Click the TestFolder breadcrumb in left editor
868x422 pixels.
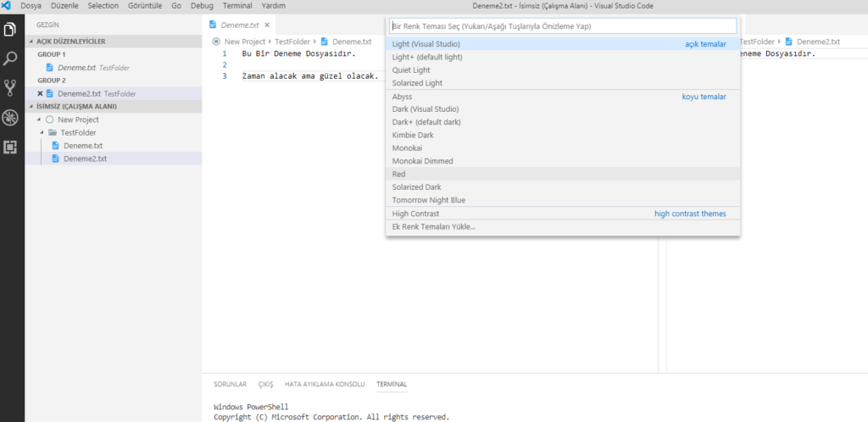292,42
